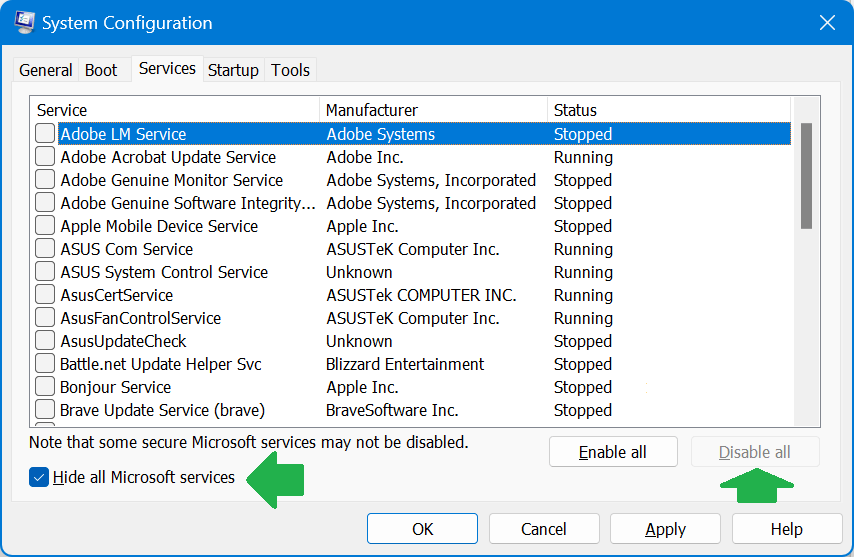Select the AsusCertService name
Screen dimensions: 854x557
(x=117, y=295)
